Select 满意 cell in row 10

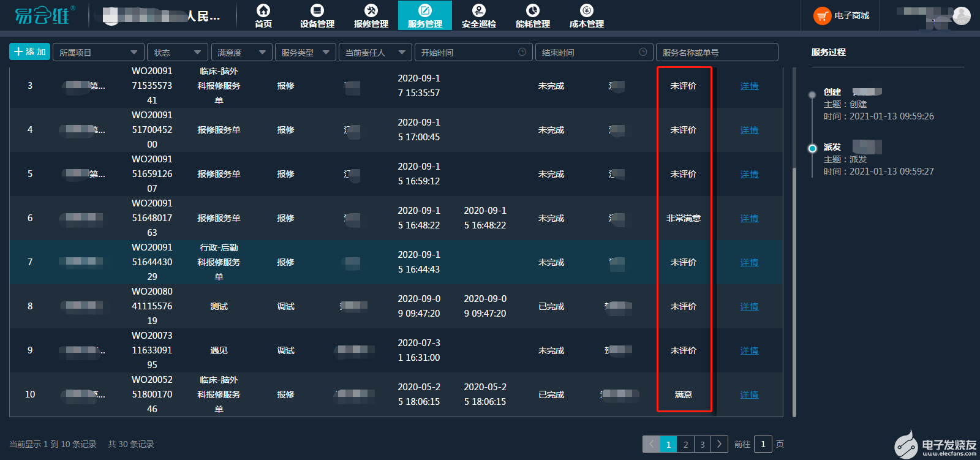[684, 394]
